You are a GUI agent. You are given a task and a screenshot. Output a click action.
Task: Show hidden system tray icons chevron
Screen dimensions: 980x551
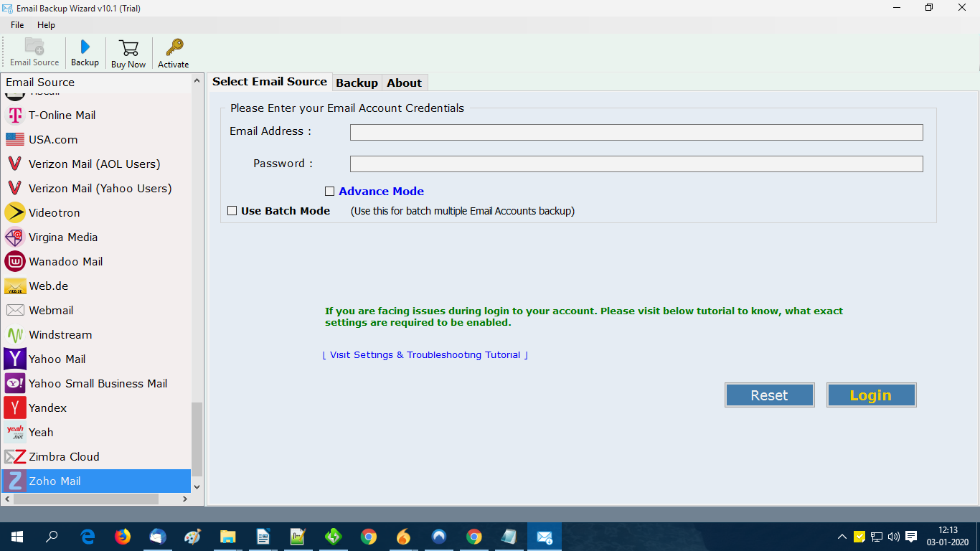[842, 537]
